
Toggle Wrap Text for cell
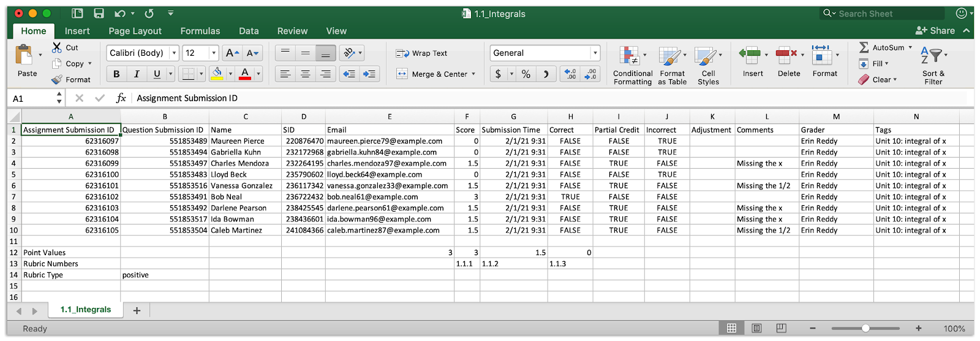coord(422,53)
